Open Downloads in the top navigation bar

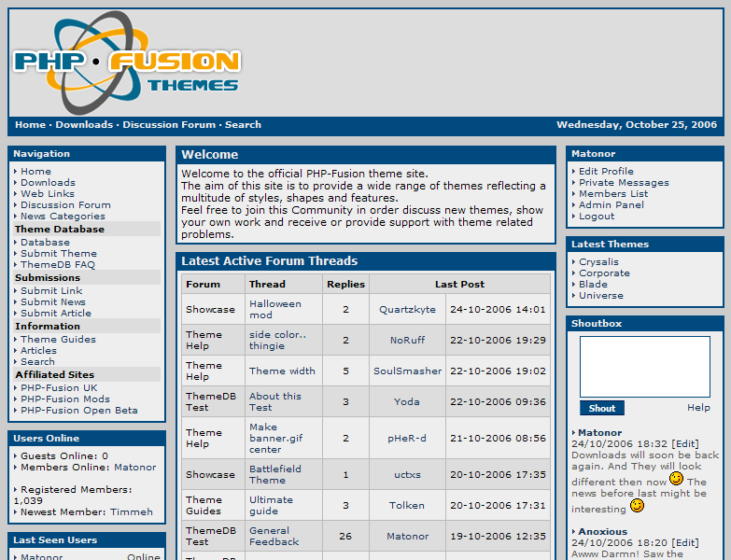coord(84,125)
